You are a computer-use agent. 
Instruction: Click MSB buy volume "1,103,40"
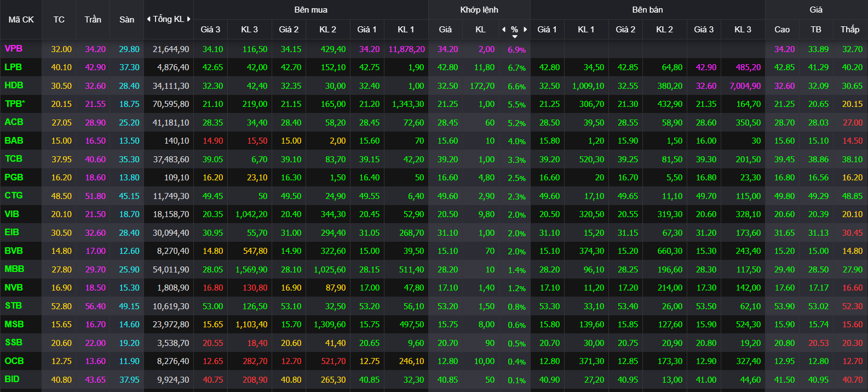click(x=251, y=325)
